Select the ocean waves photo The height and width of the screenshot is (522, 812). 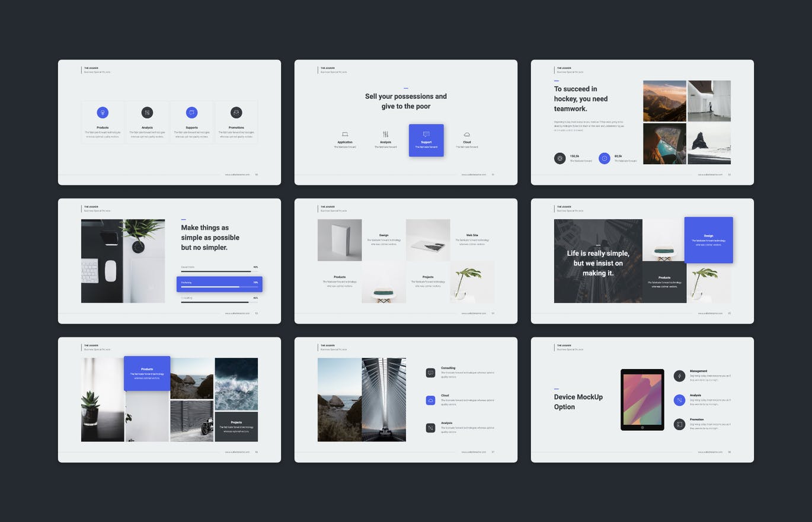[236, 384]
